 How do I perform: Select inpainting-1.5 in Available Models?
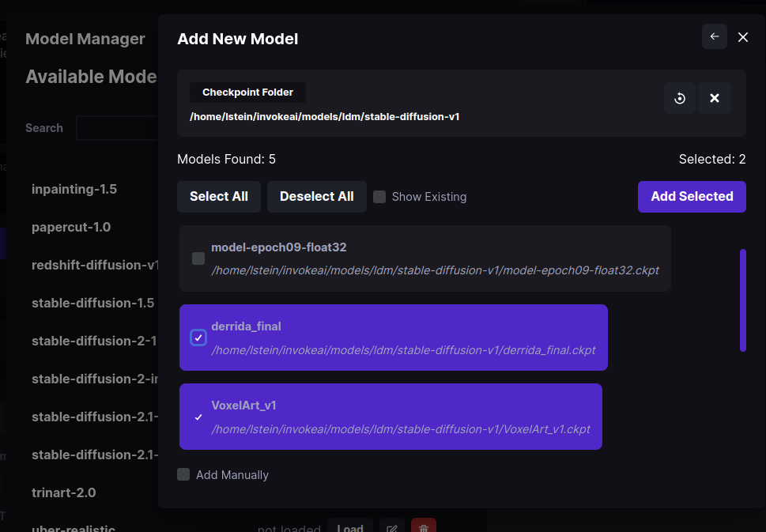tap(74, 189)
